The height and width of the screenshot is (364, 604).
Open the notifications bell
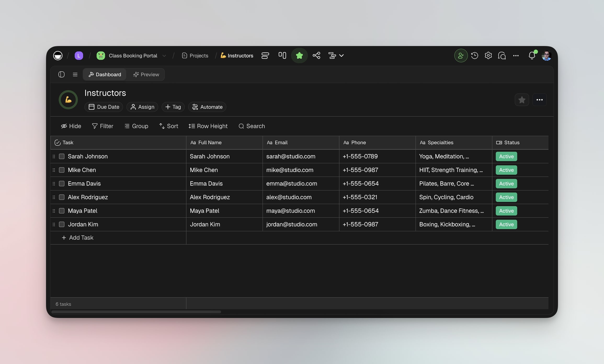click(x=532, y=55)
